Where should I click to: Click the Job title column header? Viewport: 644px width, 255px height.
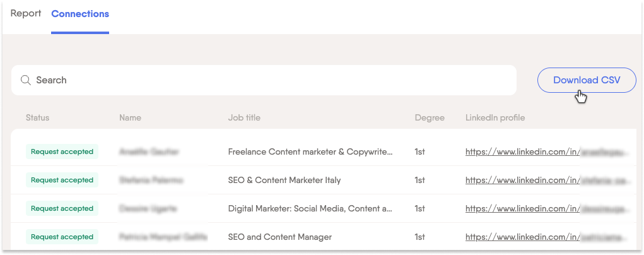(244, 117)
